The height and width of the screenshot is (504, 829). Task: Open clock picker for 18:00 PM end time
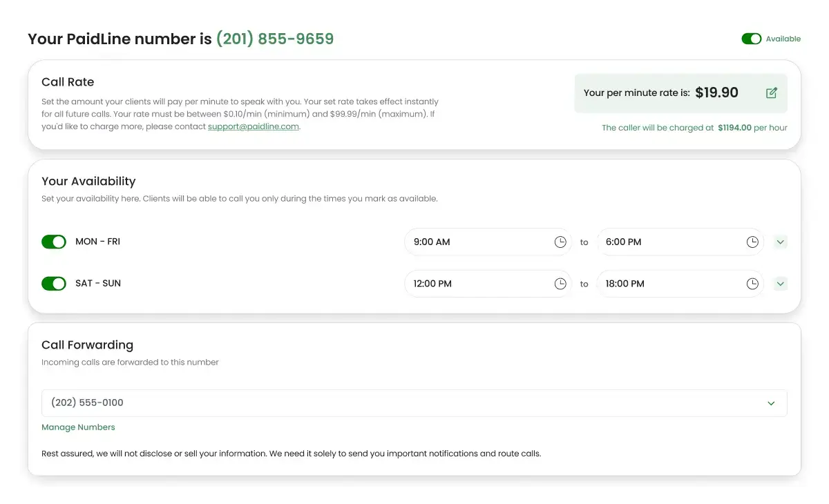pyautogui.click(x=752, y=284)
